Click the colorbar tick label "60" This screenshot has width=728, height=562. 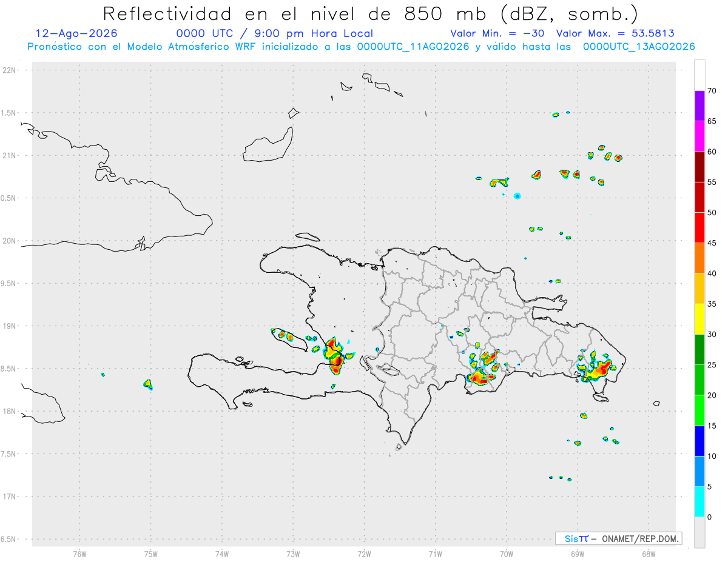[x=712, y=152]
